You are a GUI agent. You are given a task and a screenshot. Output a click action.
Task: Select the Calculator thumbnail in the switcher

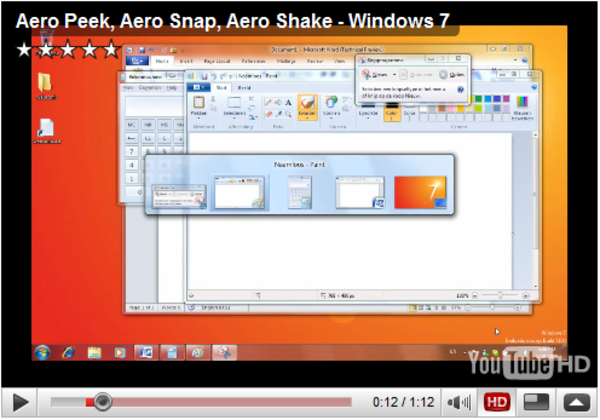(x=300, y=192)
